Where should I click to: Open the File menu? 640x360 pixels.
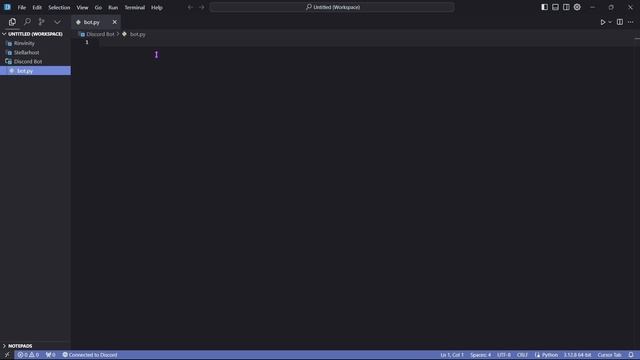coord(22,7)
